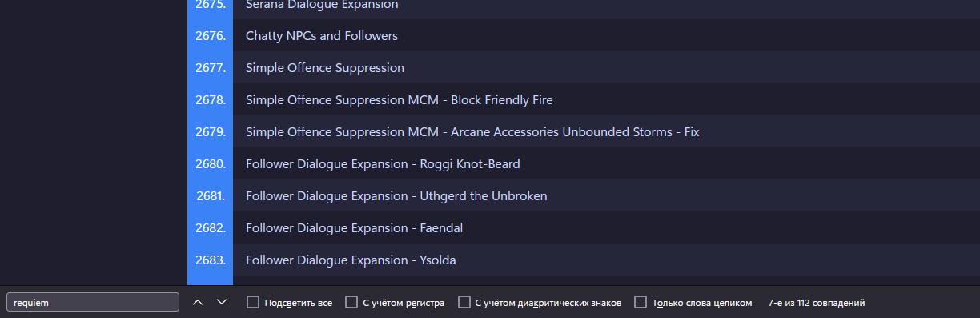Image resolution: width=980 pixels, height=318 pixels.
Task: Select Arcane Accessories Unbounded Storms - Fix entry
Action: 606,131
